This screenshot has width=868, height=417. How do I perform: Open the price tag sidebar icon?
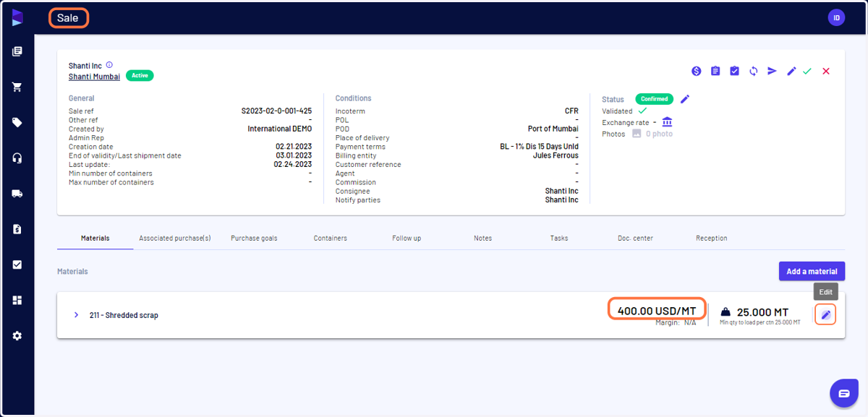coord(17,122)
